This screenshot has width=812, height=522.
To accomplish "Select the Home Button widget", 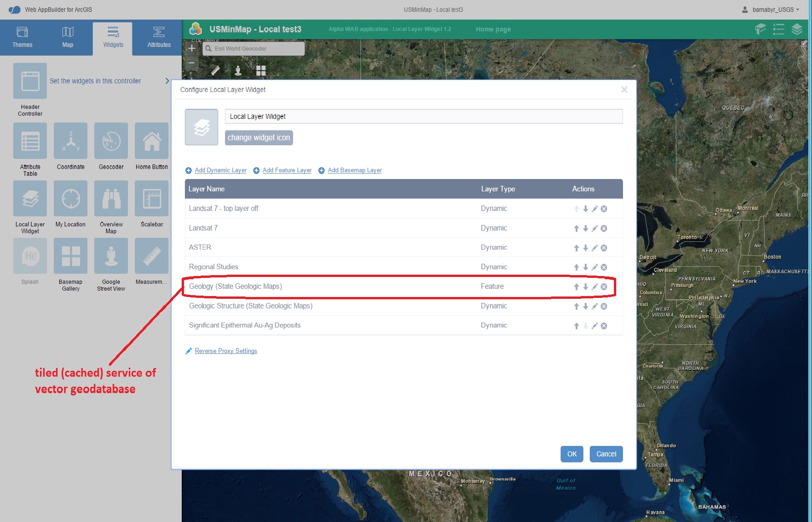I will pos(152,141).
